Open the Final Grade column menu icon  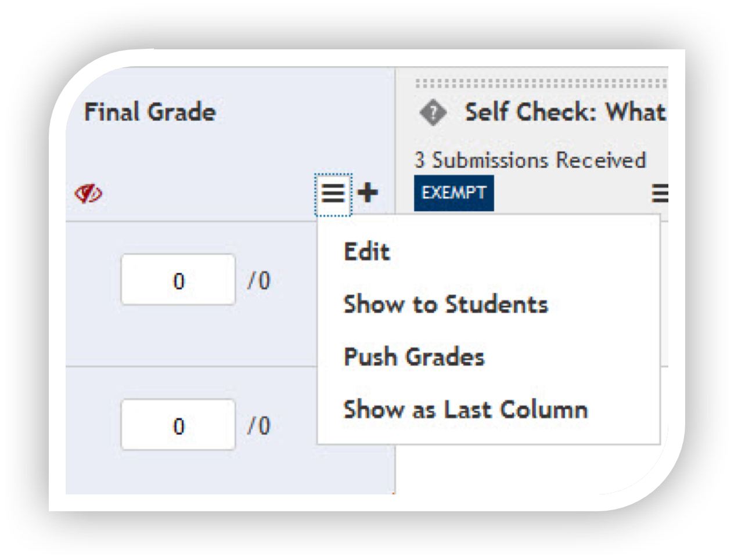click(333, 193)
